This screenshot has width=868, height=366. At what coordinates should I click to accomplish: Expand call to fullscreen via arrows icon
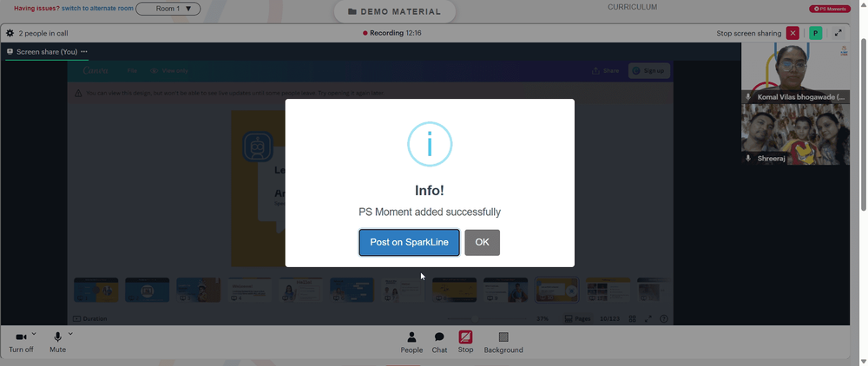point(838,33)
